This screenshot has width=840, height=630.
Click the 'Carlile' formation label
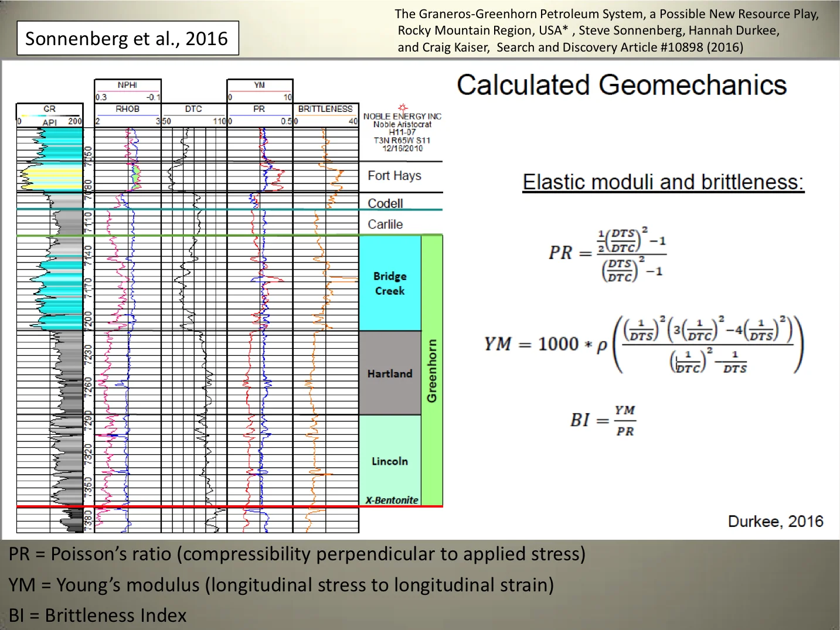point(385,224)
